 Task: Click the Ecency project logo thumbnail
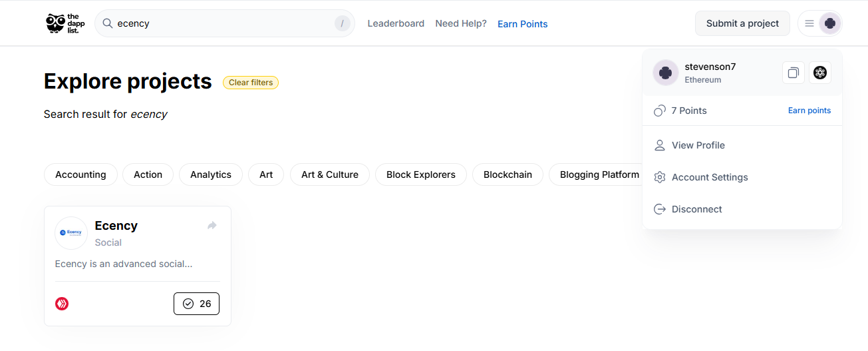click(71, 233)
